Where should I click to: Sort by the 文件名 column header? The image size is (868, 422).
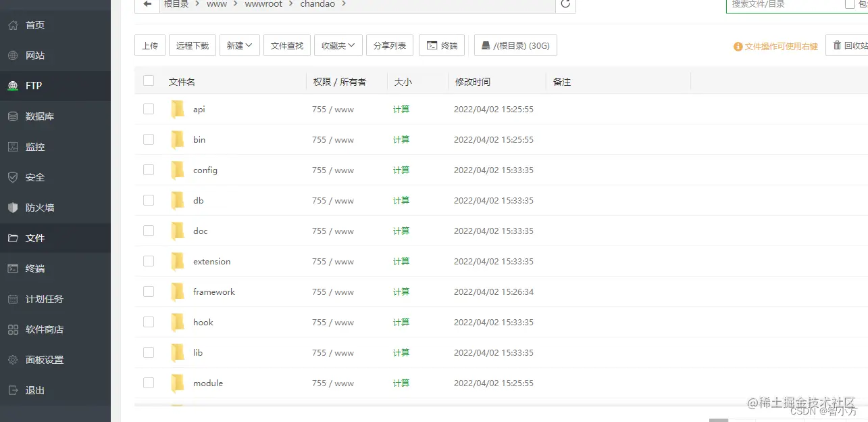coord(182,82)
